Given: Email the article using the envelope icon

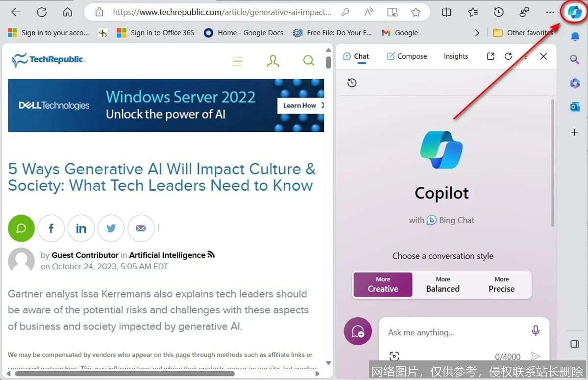Looking at the screenshot, I should tap(141, 228).
